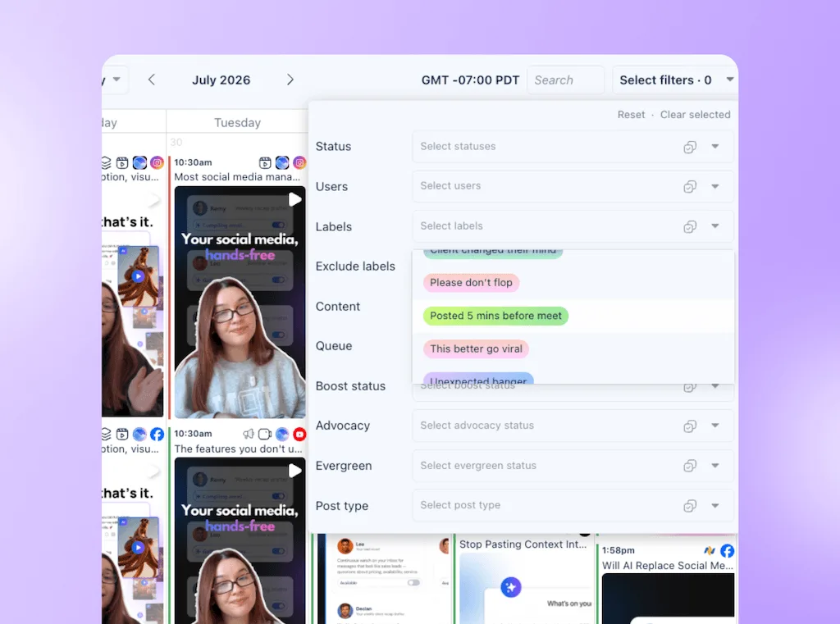This screenshot has height=624, width=840.
Task: Play The features you don't video thumbnail
Action: tap(294, 471)
